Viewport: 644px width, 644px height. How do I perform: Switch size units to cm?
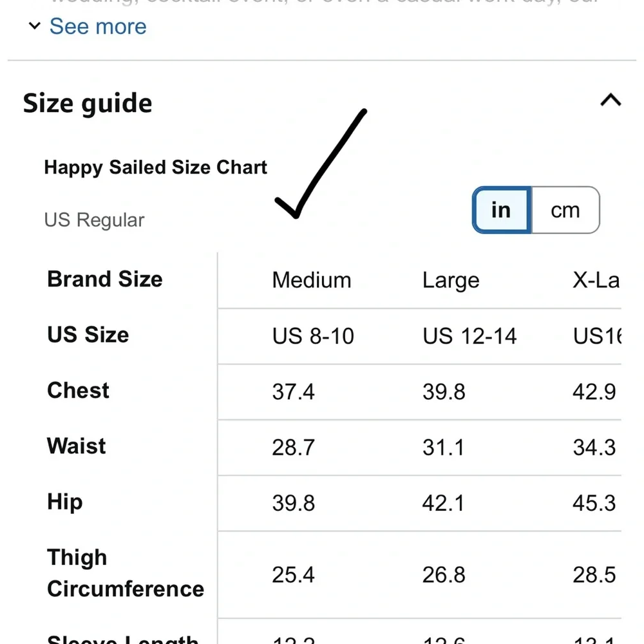(565, 211)
